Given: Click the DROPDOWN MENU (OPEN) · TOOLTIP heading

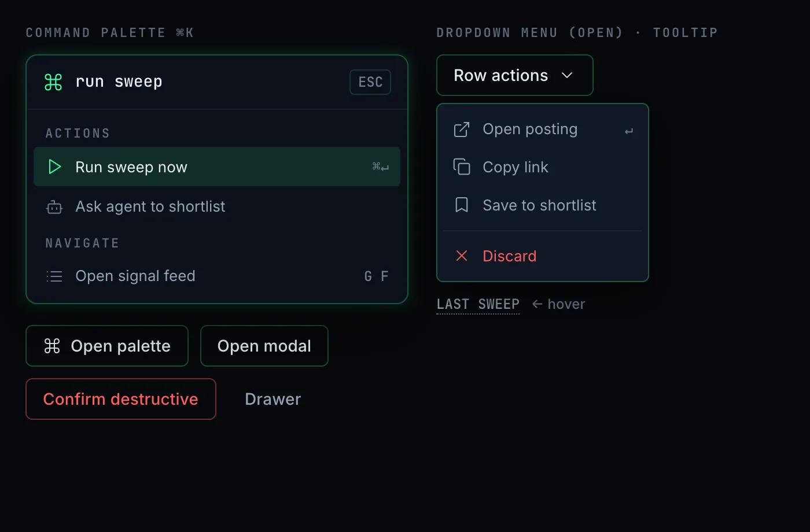Looking at the screenshot, I should coord(577,33).
